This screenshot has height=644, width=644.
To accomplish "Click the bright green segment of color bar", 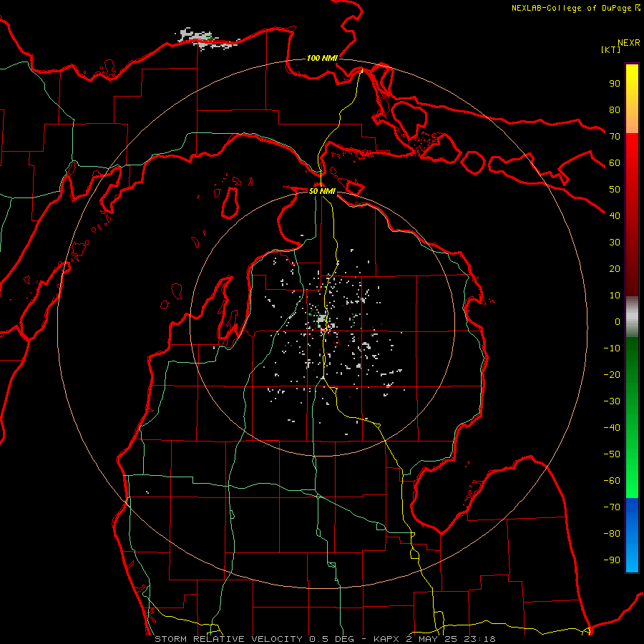I will pos(632,464).
